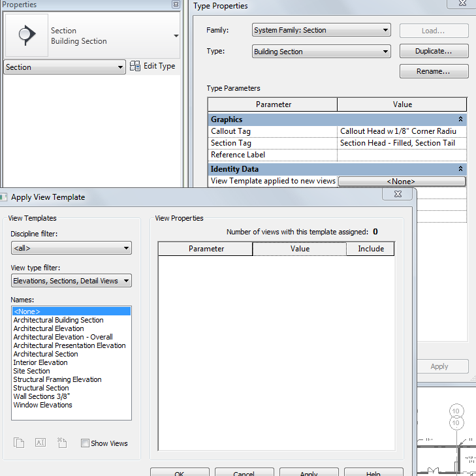Click the Parameter column header in Type Parameters

pos(273,104)
